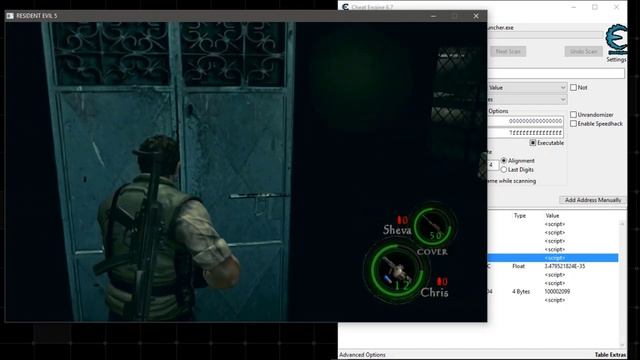The image size is (640, 360).
Task: Click the Type column header
Action: [520, 216]
